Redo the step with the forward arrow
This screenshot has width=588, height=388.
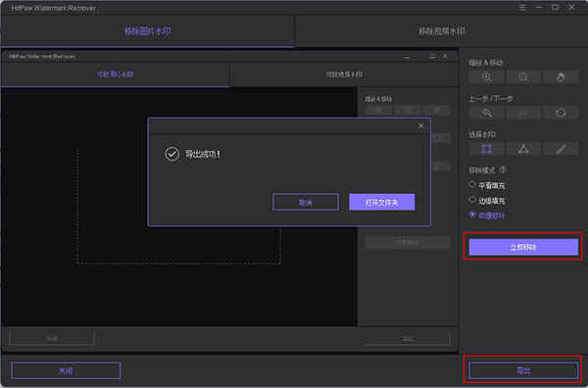(523, 113)
